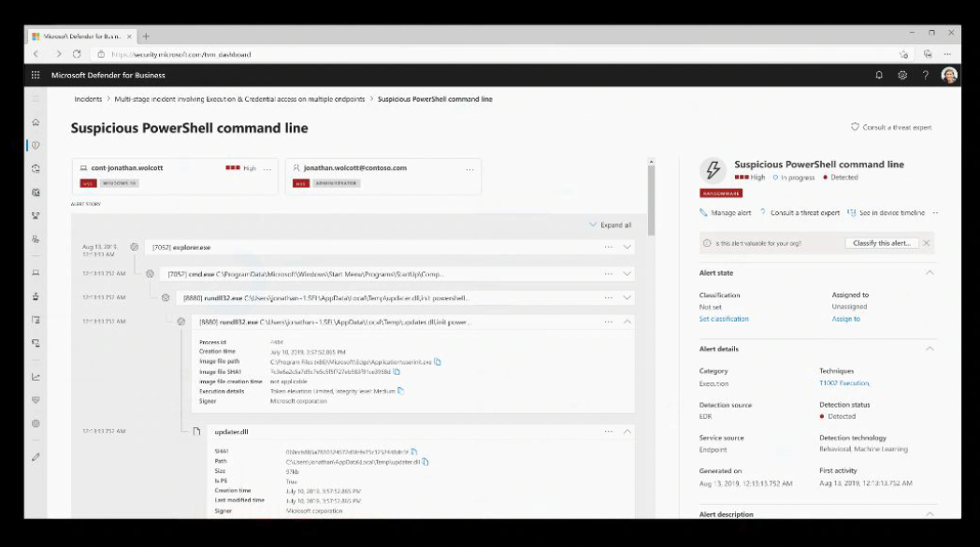Open the app launcher waffle icon

[x=35, y=74]
